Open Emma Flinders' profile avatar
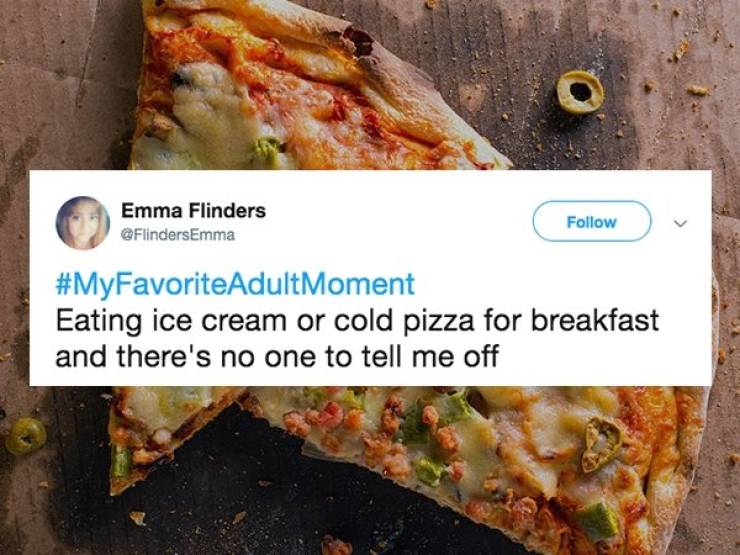Image resolution: width=740 pixels, height=555 pixels. (83, 223)
